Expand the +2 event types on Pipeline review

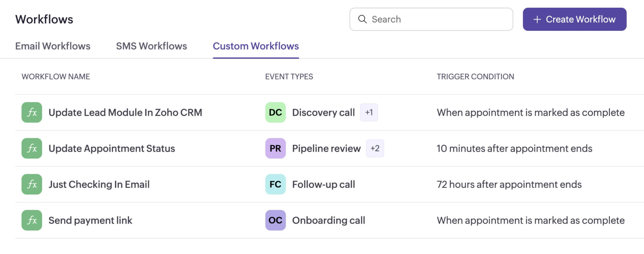375,148
